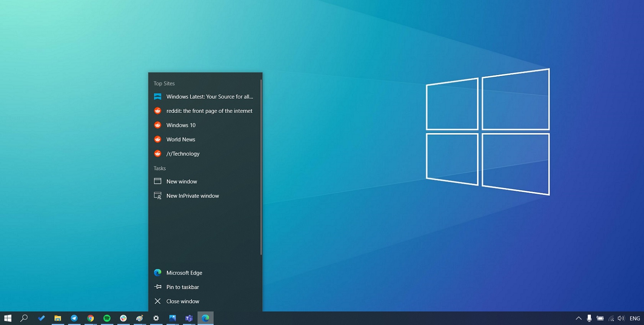Open Slack from the taskbar
Viewport: 644px width, 325px height.
[123, 318]
